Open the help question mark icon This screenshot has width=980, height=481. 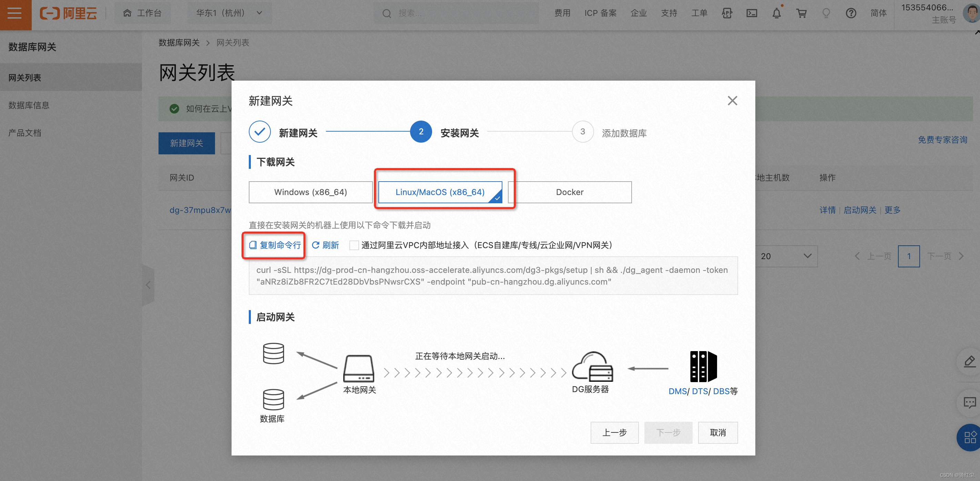click(x=851, y=13)
